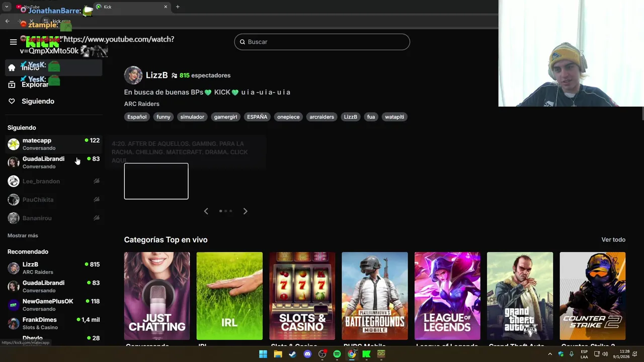Click the Ver todo link for categories
644x362 pixels.
pos(613,240)
